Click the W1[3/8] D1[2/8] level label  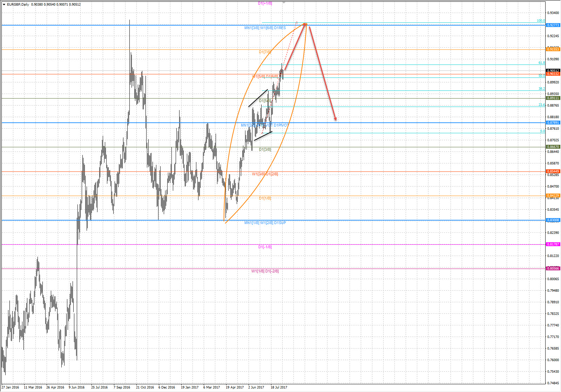265,174
